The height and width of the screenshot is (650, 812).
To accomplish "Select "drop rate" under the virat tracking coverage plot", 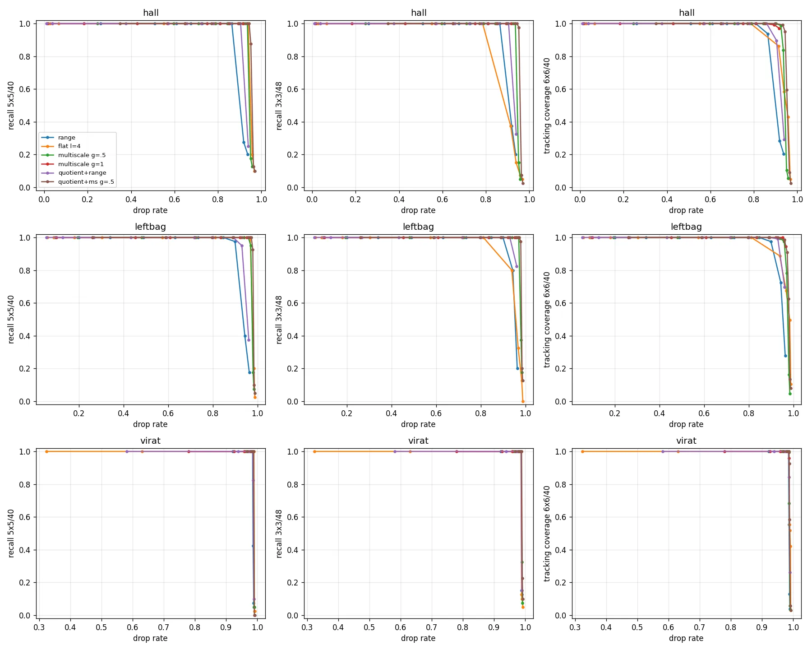I will pos(686,638).
